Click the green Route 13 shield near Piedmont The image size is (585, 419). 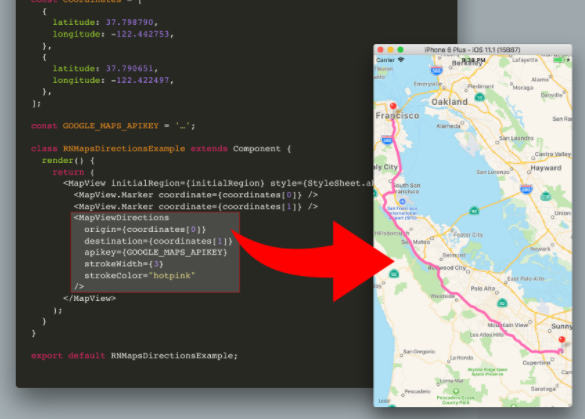point(479,97)
